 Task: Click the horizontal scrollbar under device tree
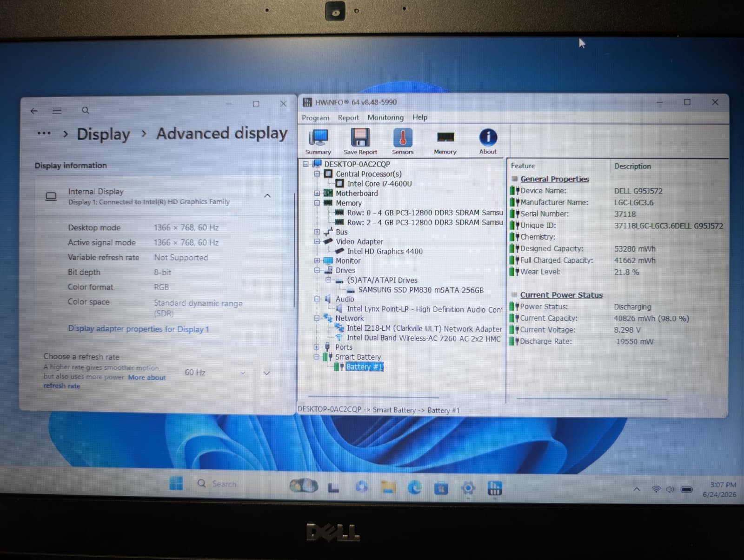coord(373,397)
